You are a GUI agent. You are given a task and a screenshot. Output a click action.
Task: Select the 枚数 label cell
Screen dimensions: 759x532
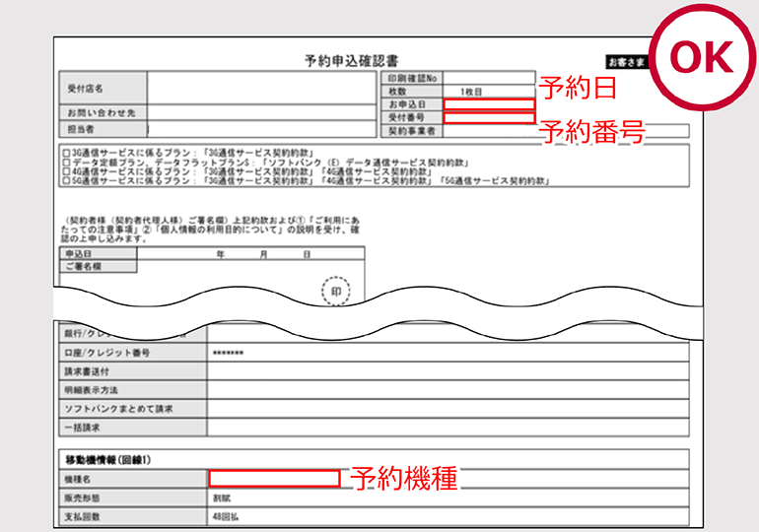(412, 92)
